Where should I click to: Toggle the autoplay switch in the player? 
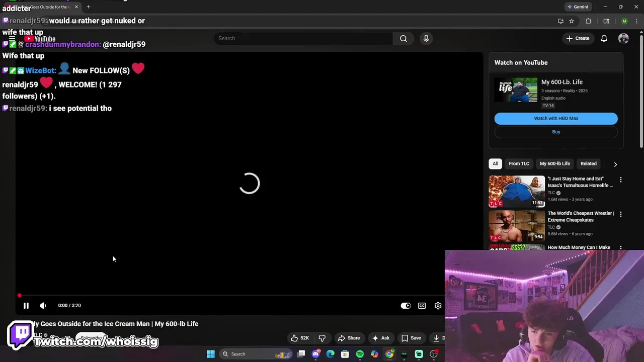[406, 306]
